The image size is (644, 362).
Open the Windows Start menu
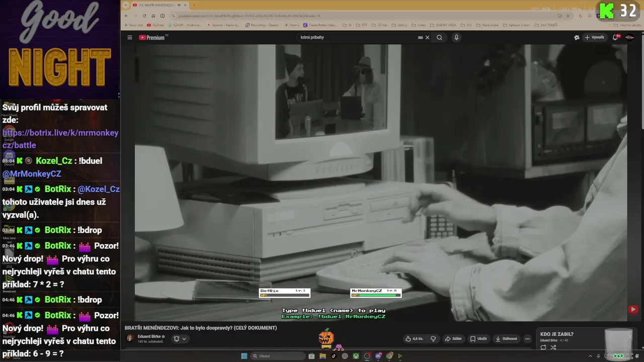(x=244, y=356)
